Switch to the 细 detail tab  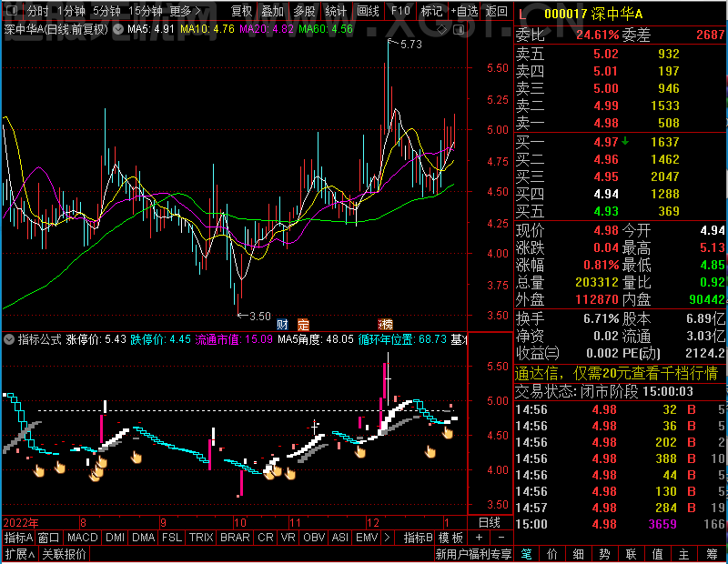(578, 554)
